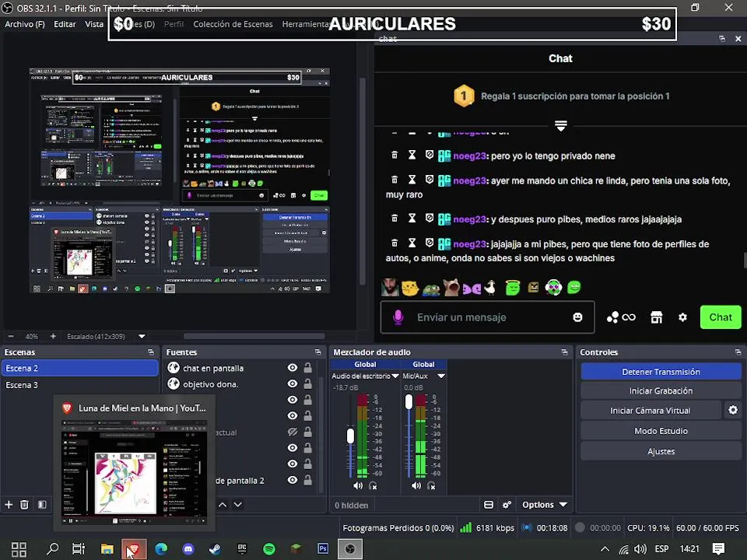The height and width of the screenshot is (560, 747).
Task: Click the 'Enviar un mensaje' chat input
Action: pyautogui.click(x=487, y=317)
